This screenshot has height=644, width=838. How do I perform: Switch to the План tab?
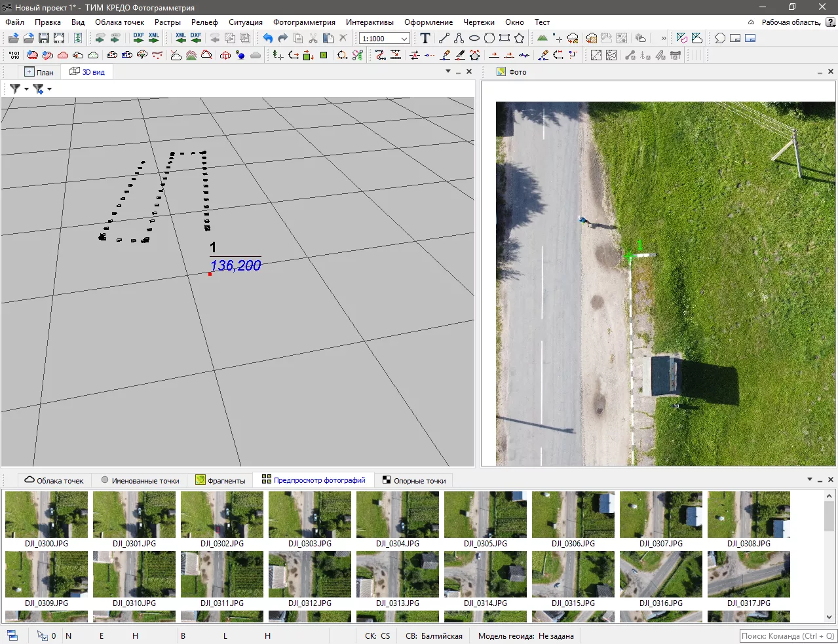pyautogui.click(x=39, y=72)
